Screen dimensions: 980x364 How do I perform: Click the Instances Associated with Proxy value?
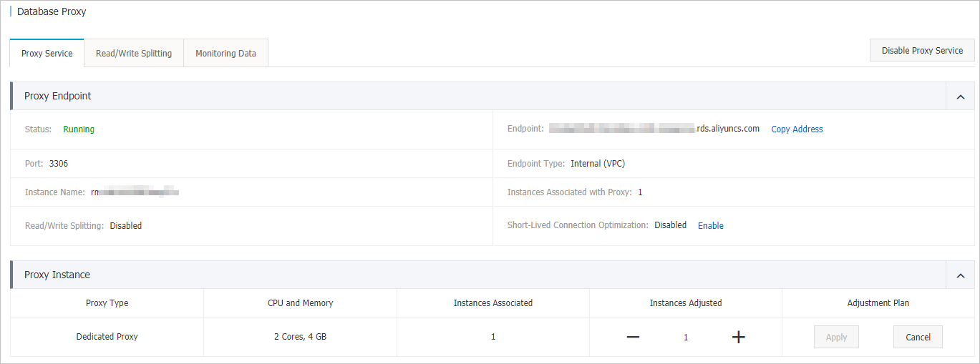[x=640, y=192]
